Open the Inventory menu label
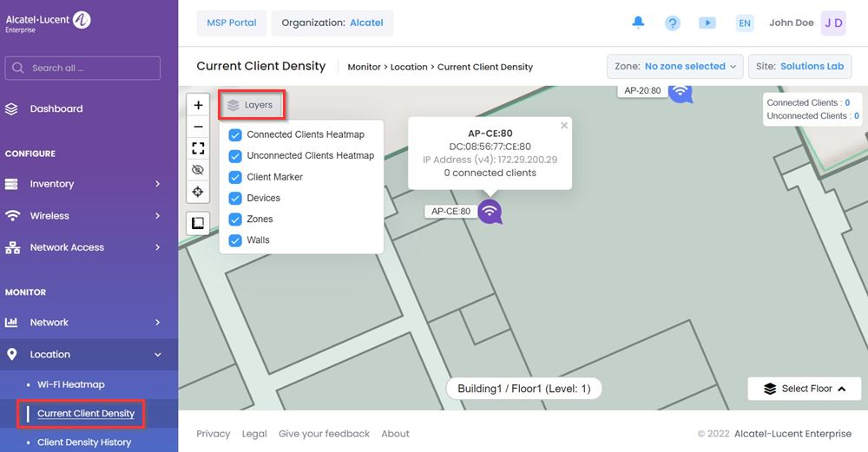This screenshot has width=868, height=452. point(52,184)
